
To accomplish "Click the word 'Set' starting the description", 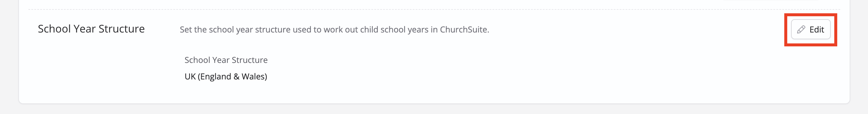I will point(186,30).
